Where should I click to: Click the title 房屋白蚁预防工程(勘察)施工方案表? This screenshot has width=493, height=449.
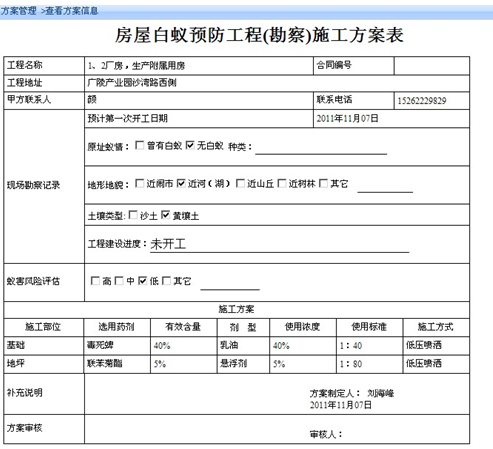click(259, 35)
